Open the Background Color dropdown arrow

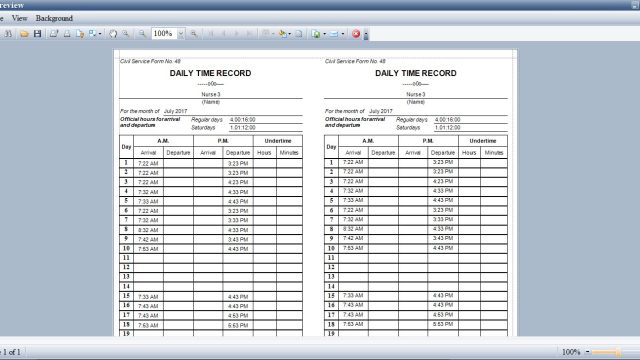pyautogui.click(x=289, y=34)
